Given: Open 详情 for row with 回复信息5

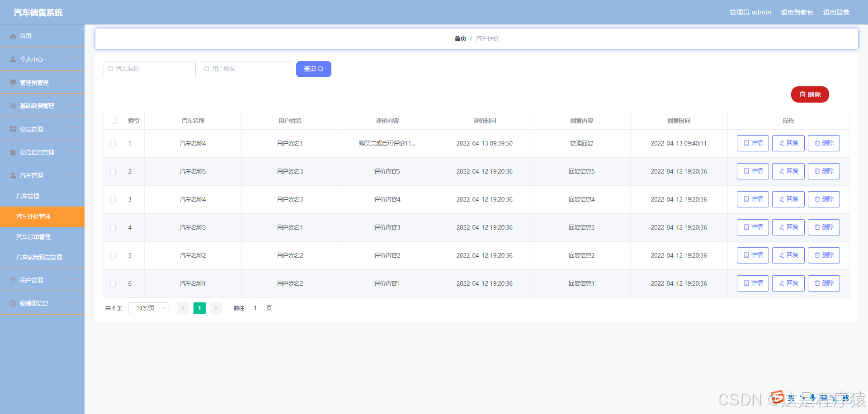Looking at the screenshot, I should [x=753, y=171].
